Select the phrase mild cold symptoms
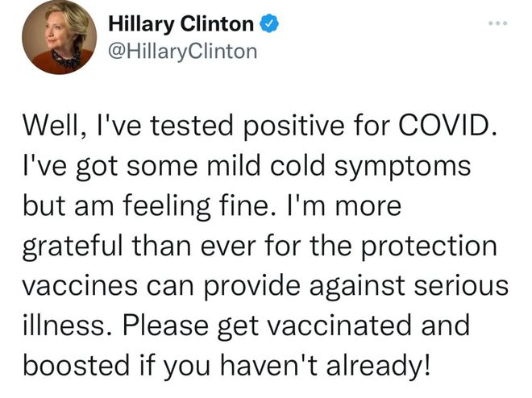The image size is (532, 398). point(339,166)
